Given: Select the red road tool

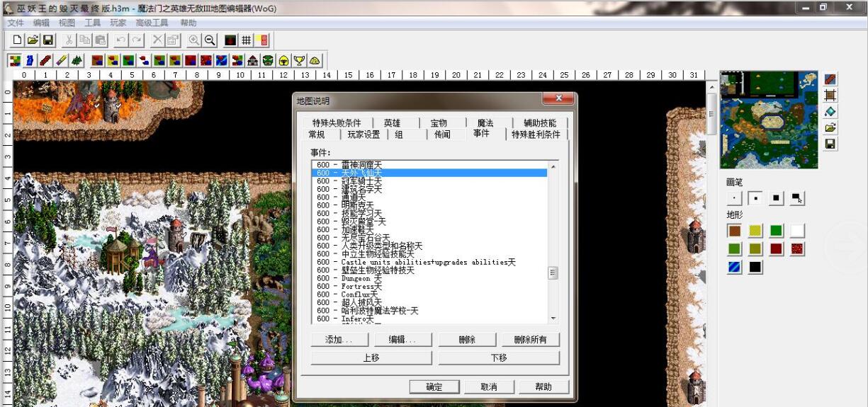Looking at the screenshot, I should (44, 61).
